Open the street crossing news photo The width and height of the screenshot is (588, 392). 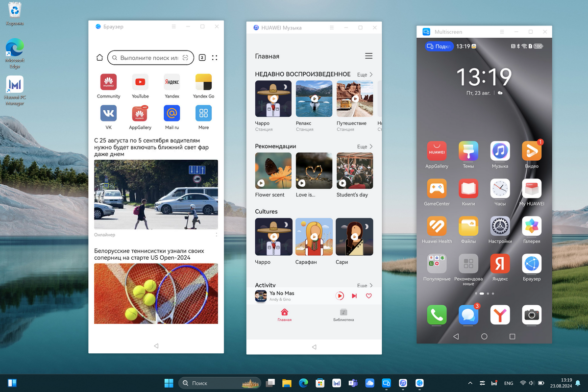point(156,195)
